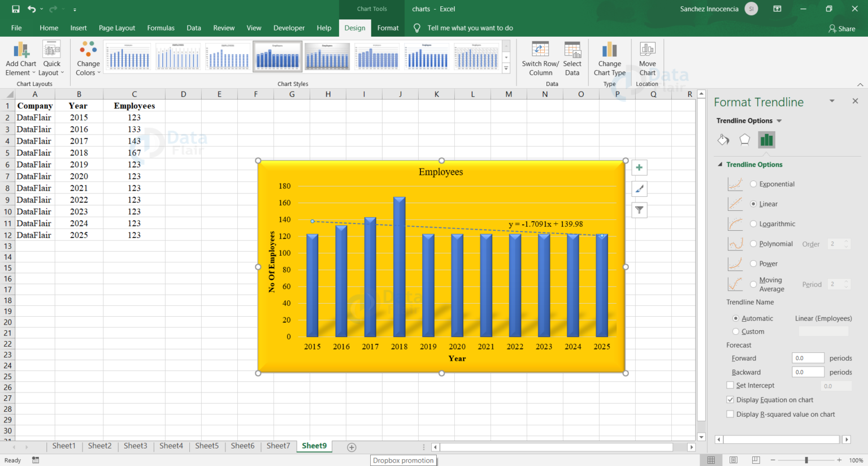
Task: Select the Effects pentagon icon
Action: [745, 140]
